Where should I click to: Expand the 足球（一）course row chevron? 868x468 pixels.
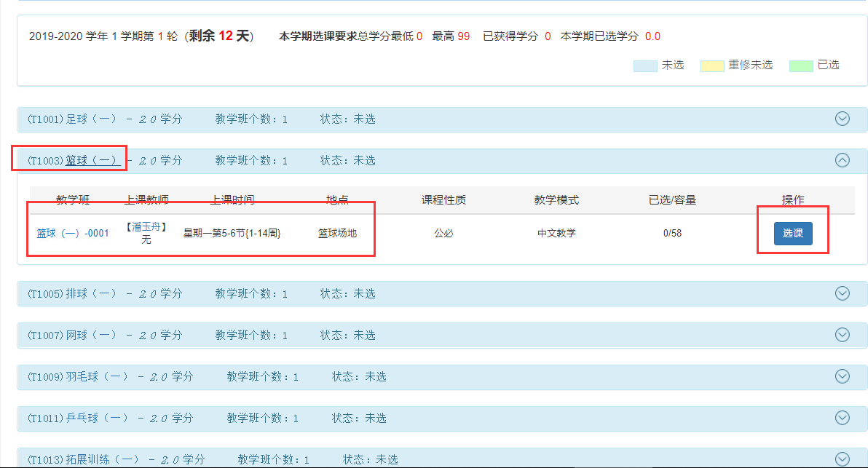(x=842, y=119)
